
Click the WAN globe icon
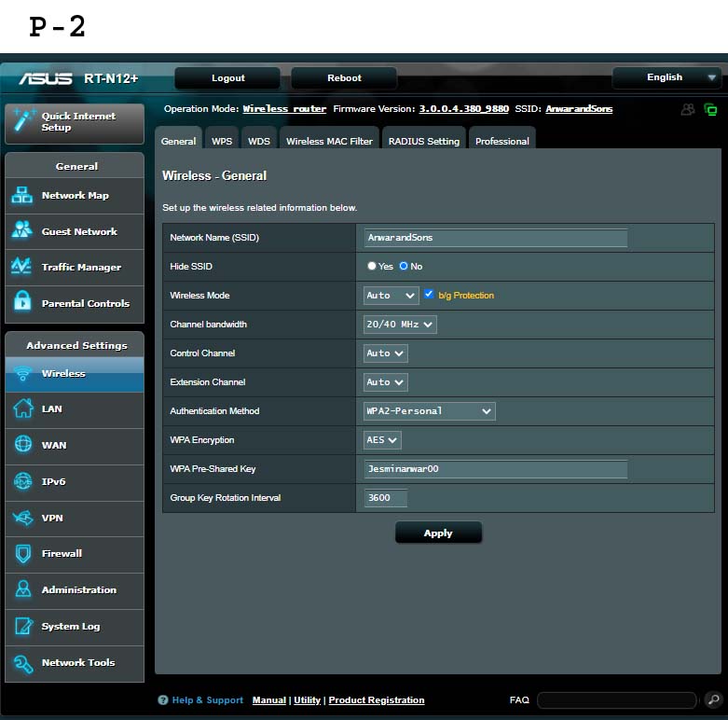(x=22, y=445)
